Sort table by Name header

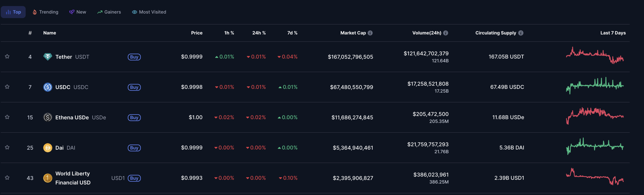click(50, 33)
